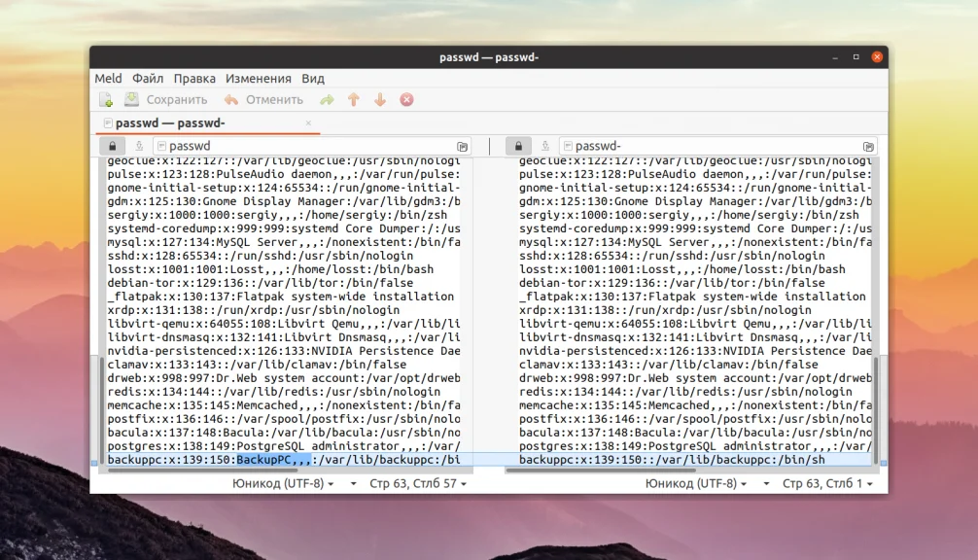Close the passwd — passwd- tab
Screen dimensions: 978x560
tap(308, 123)
